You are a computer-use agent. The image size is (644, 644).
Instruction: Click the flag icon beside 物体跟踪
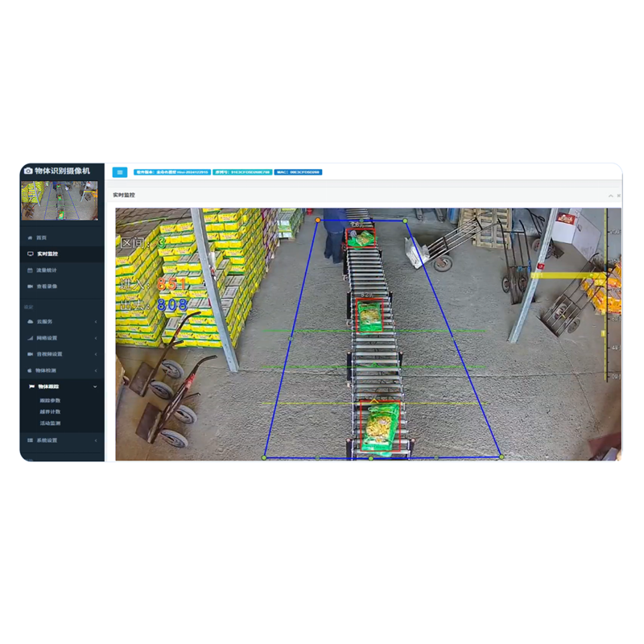pos(31,386)
